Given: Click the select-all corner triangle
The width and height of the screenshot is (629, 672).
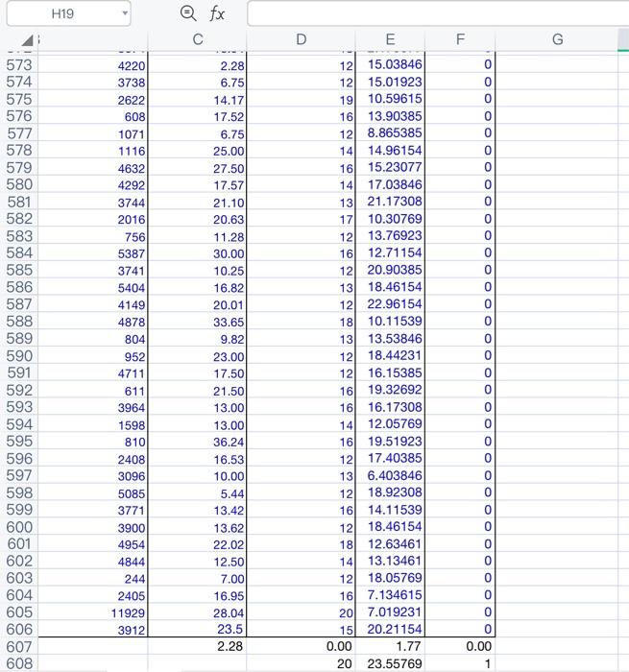Looking at the screenshot, I should [x=28, y=40].
